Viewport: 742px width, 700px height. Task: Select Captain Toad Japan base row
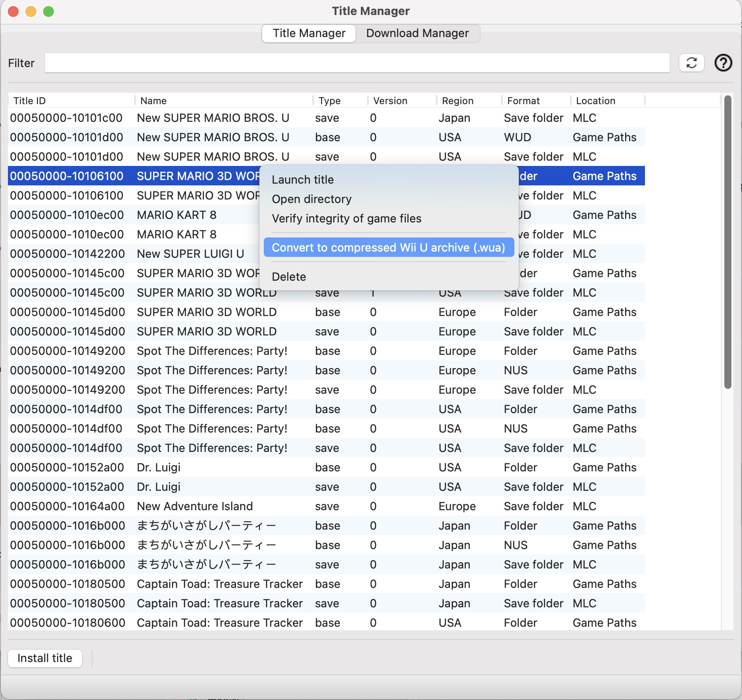pyautogui.click(x=326, y=584)
